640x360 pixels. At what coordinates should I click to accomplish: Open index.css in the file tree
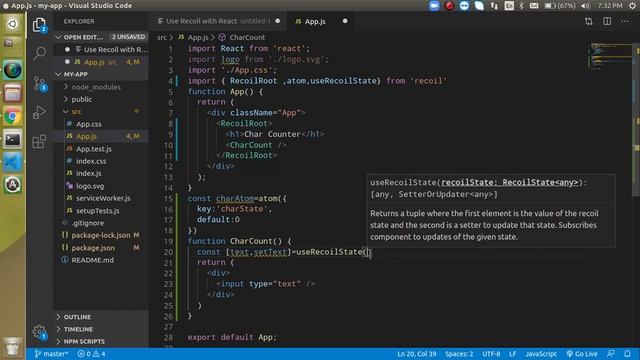[x=91, y=161]
